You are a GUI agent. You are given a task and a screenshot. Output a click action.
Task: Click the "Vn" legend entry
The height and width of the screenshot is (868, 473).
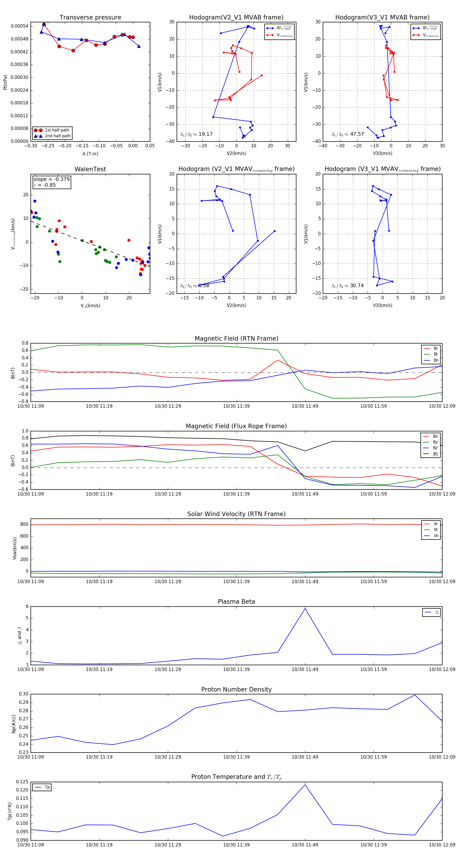tap(431, 536)
